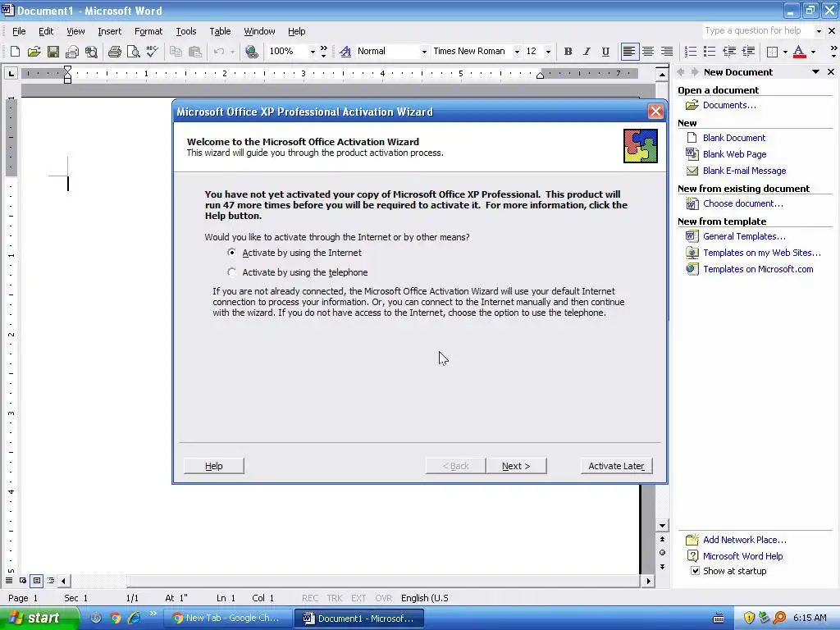This screenshot has width=840, height=630.
Task: Click the Increase Indent icon
Action: coord(748,52)
